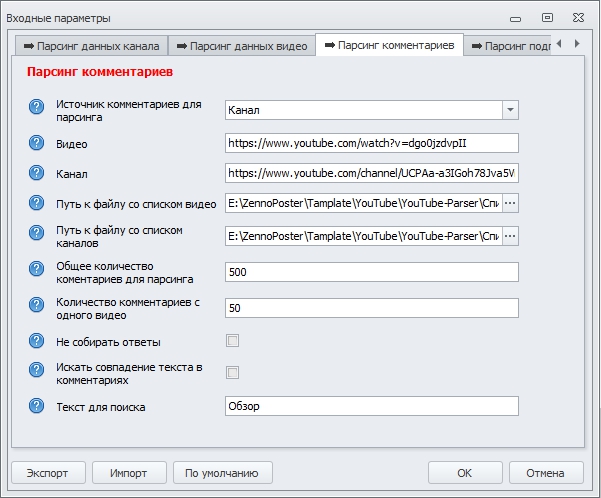Click help icon beside Канал field

pyautogui.click(x=38, y=173)
